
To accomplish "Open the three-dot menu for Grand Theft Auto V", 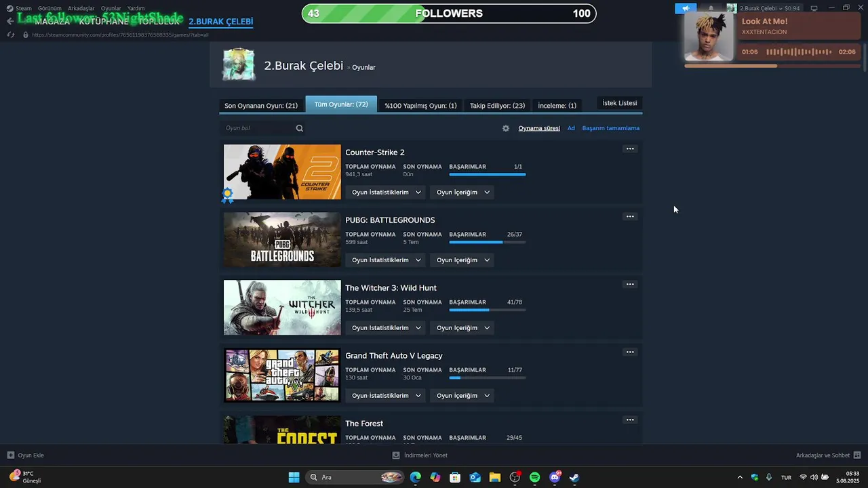I will tap(630, 352).
